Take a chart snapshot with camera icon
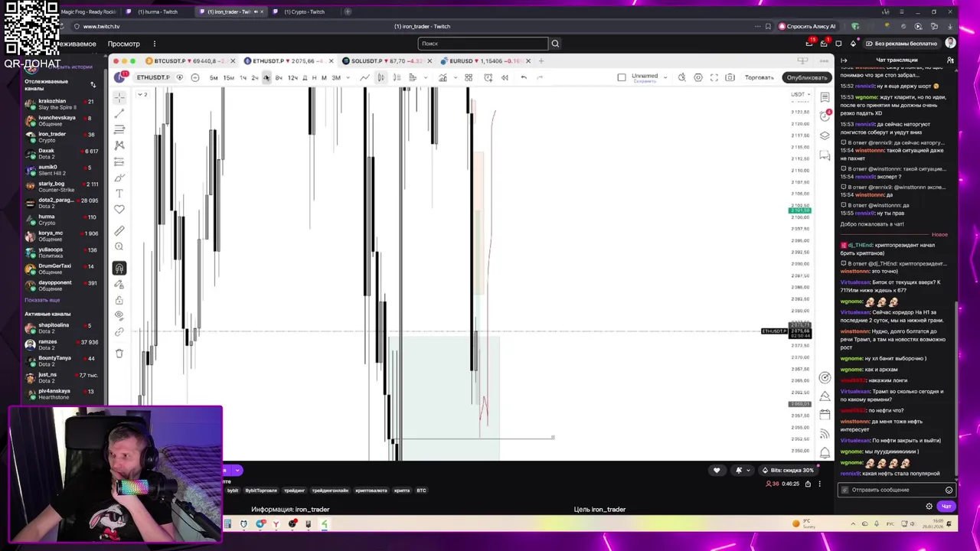 pyautogui.click(x=730, y=77)
